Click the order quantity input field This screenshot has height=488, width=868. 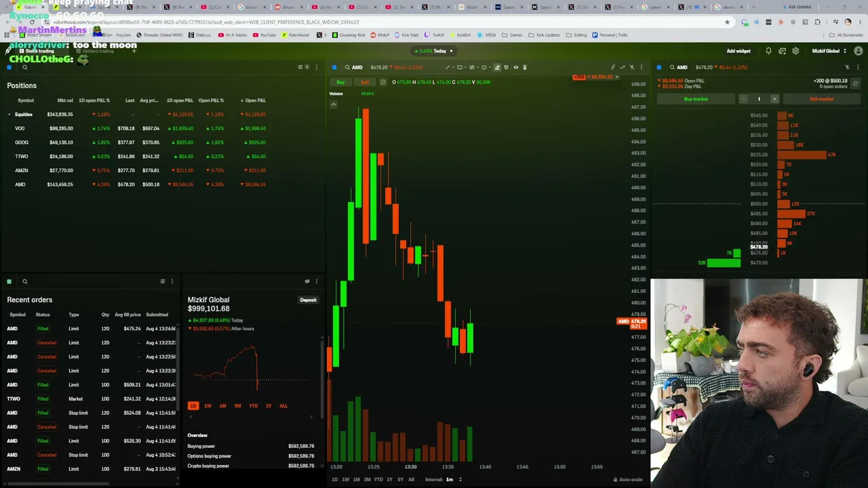759,99
